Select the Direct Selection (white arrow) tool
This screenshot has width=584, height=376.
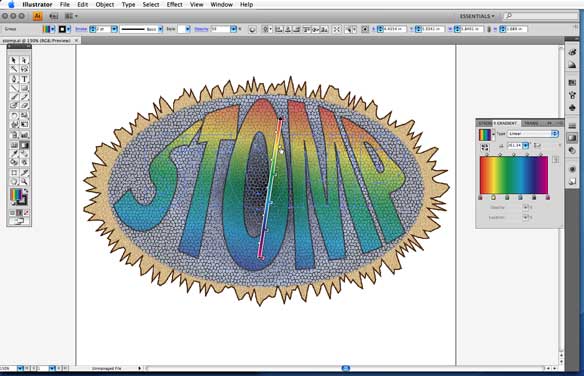[x=25, y=60]
